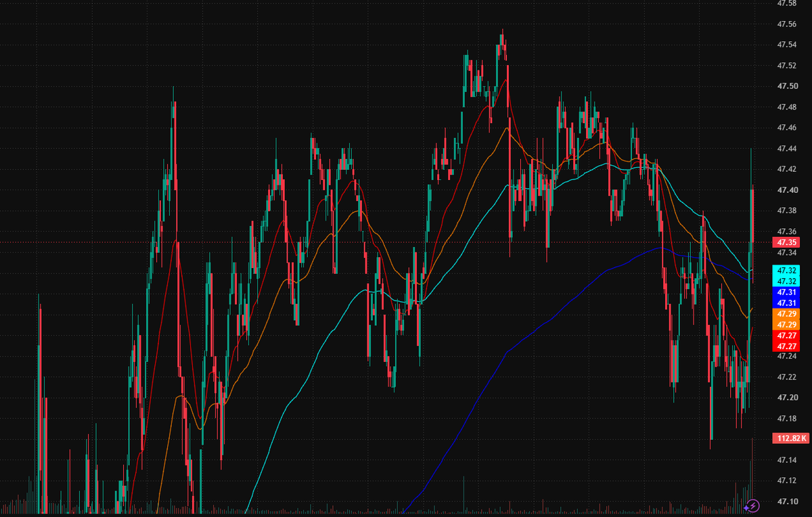Screen dimensions: 812x517
Task: Click the 47.24 price axis label
Action: click(x=786, y=356)
